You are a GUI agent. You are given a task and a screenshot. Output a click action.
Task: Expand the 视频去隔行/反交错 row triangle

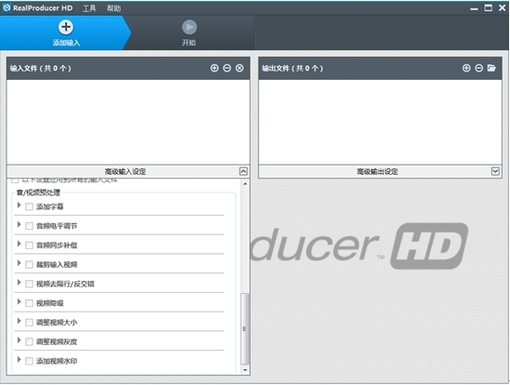tap(19, 283)
